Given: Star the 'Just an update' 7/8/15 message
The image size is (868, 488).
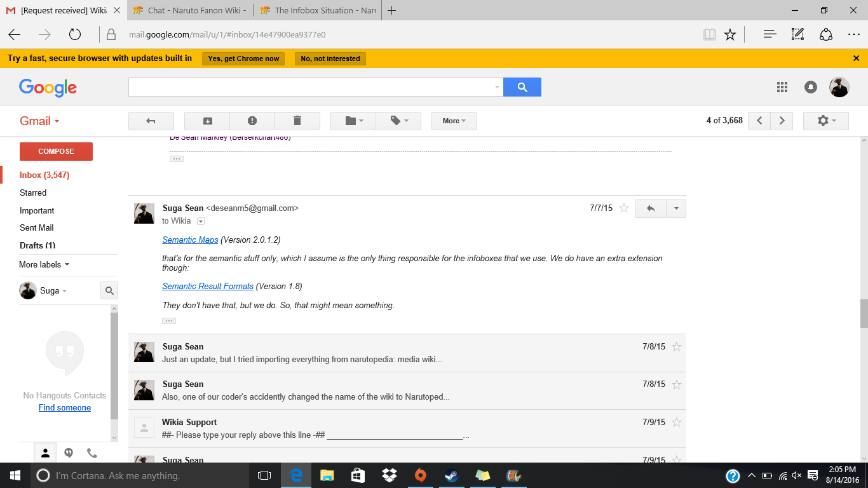Looking at the screenshot, I should click(677, 346).
